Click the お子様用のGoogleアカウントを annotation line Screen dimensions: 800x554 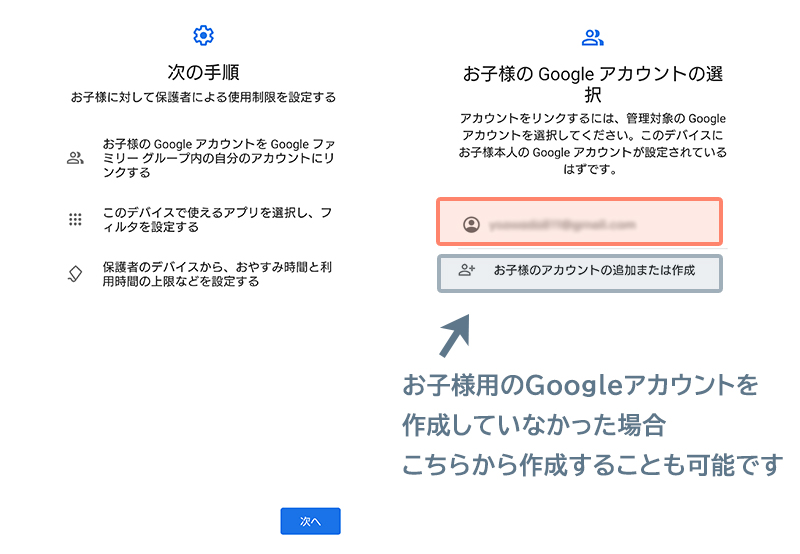click(580, 385)
